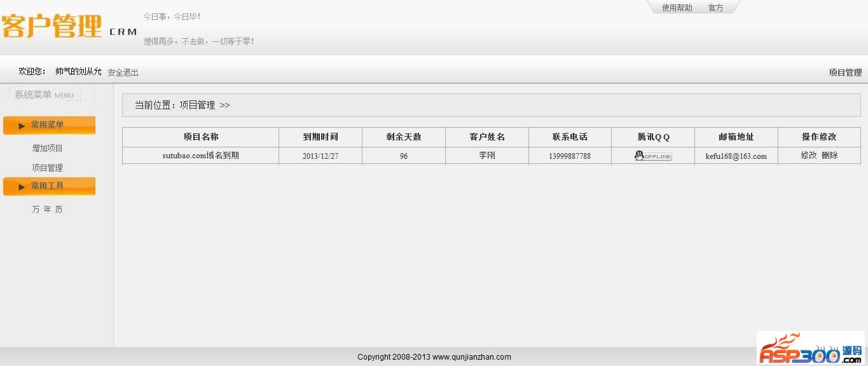Click the 邮箱地址 column header

coord(736,137)
